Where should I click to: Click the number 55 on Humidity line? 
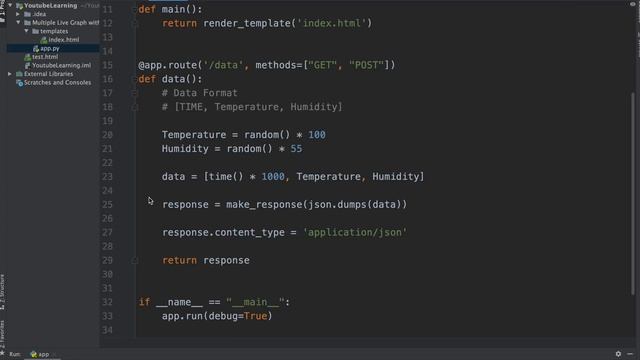(x=296, y=149)
